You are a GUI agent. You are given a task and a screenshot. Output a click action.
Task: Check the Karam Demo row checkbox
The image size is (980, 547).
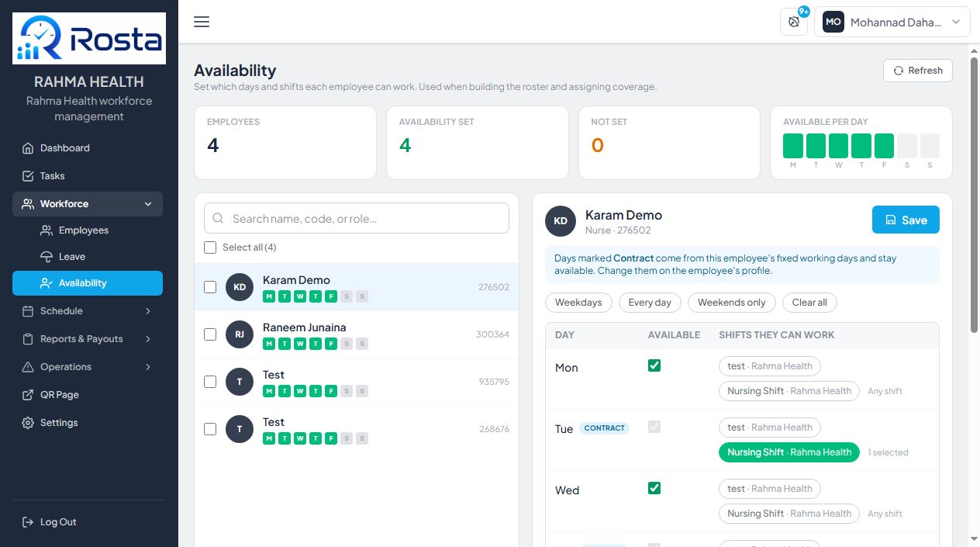coord(210,287)
